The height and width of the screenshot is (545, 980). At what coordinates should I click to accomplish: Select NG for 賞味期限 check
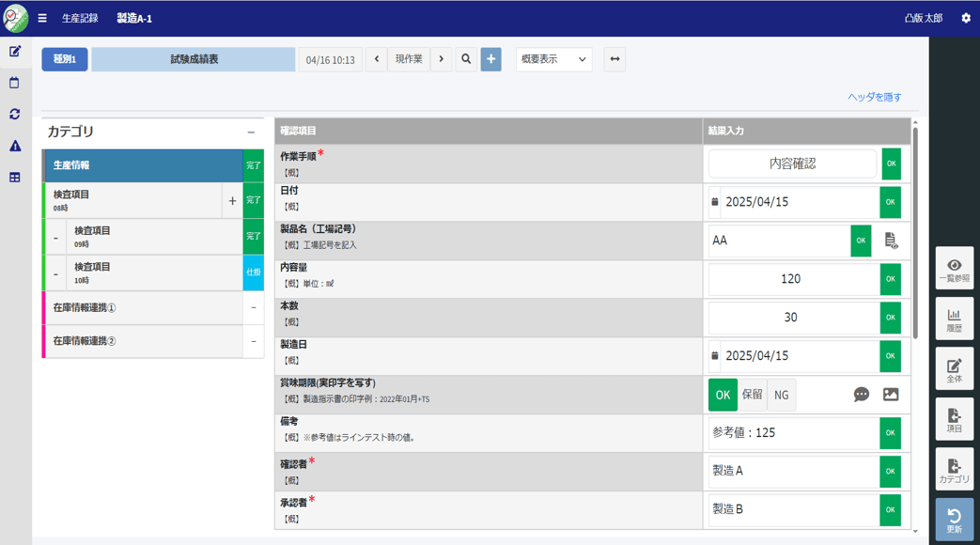point(782,395)
